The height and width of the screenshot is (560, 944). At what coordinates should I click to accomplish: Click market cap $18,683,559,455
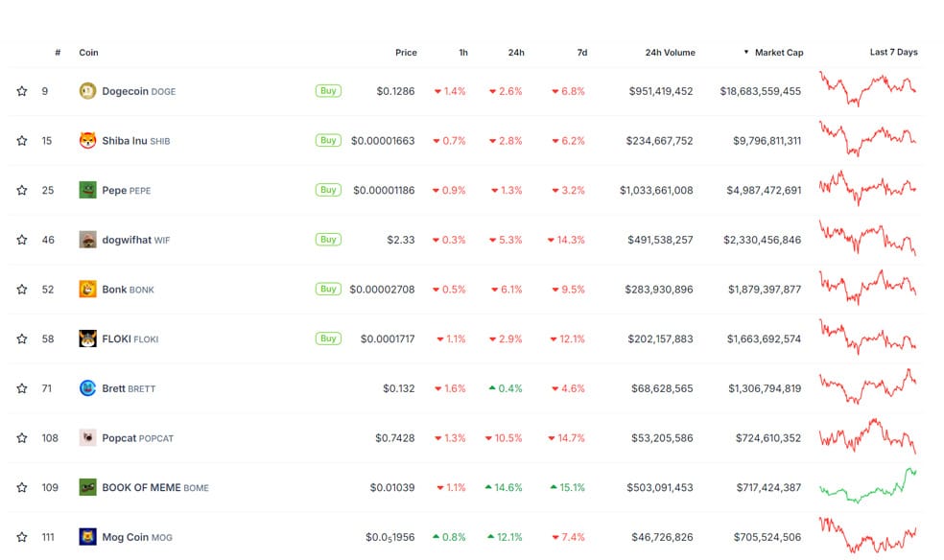pos(761,91)
